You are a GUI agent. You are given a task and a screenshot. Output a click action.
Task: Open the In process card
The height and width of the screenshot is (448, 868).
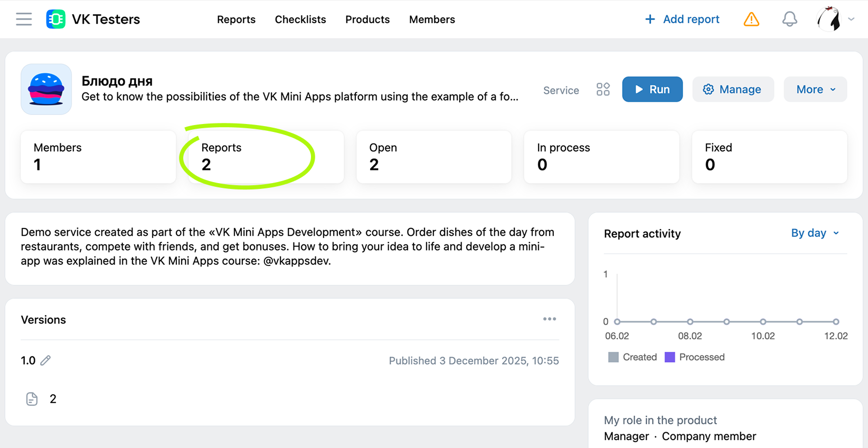pyautogui.click(x=601, y=157)
